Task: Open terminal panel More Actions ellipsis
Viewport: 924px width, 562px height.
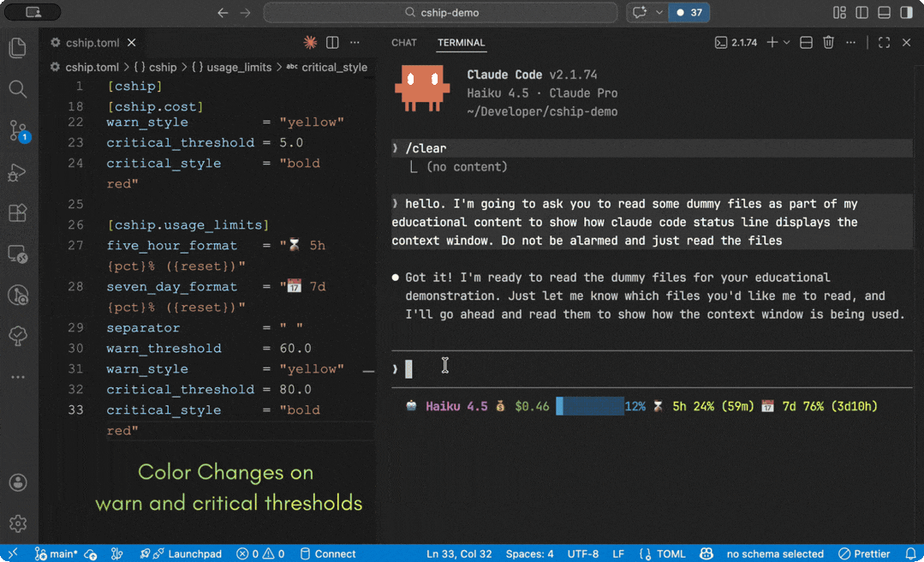Action: [x=850, y=43]
